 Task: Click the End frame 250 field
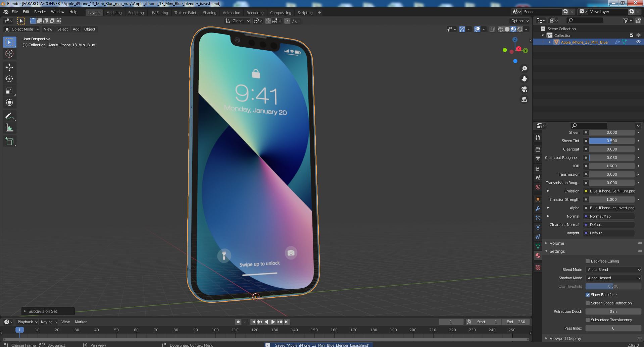click(516, 322)
